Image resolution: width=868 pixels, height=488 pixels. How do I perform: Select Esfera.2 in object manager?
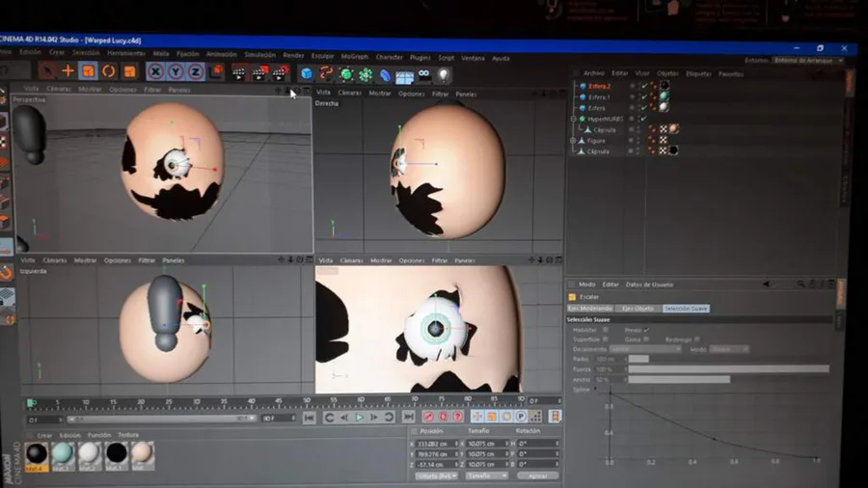[x=600, y=86]
